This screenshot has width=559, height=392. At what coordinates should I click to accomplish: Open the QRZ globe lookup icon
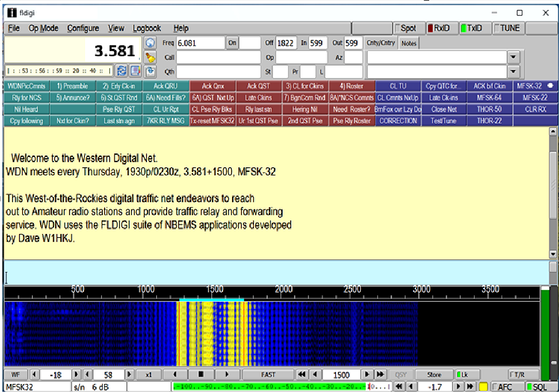pyautogui.click(x=150, y=43)
